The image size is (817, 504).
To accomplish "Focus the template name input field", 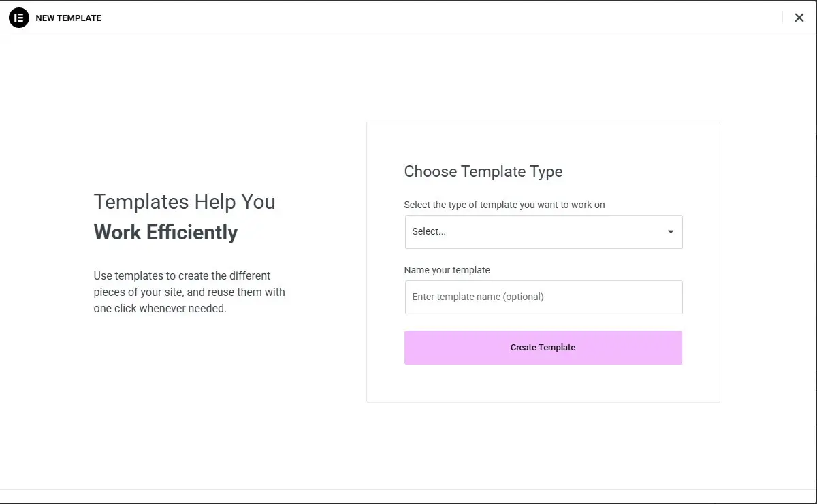I will click(x=543, y=297).
